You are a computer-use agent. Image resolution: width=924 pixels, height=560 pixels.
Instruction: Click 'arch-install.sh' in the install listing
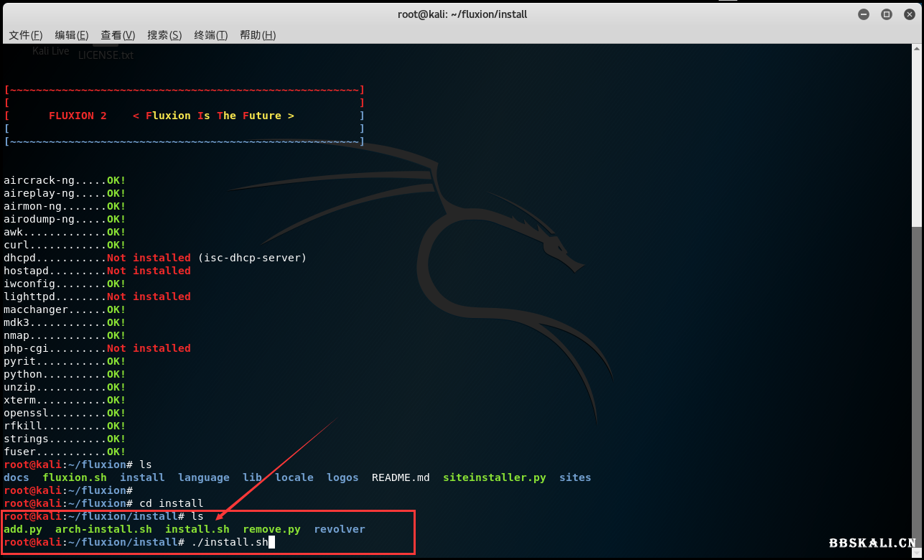(x=103, y=529)
